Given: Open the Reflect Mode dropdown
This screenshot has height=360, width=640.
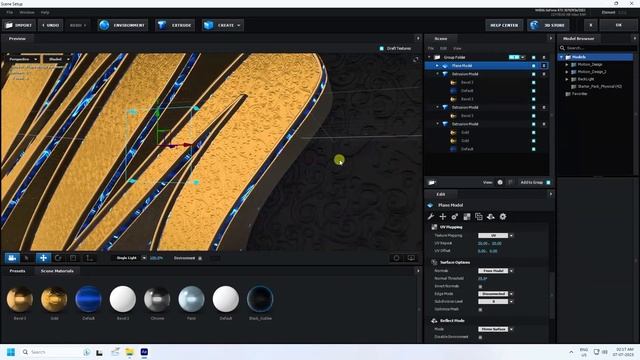Looking at the screenshot, I should (x=496, y=329).
